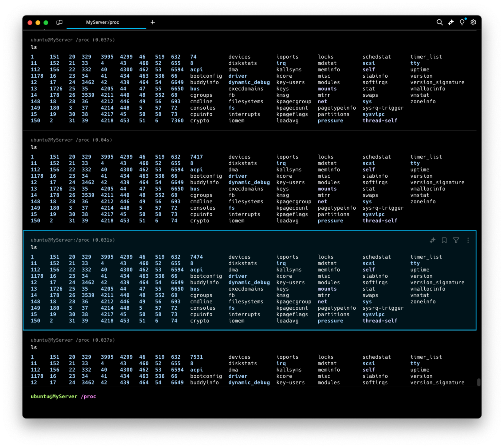Click the scrollbar handle on right edge
Screen dimensions: 504x448
(479, 382)
